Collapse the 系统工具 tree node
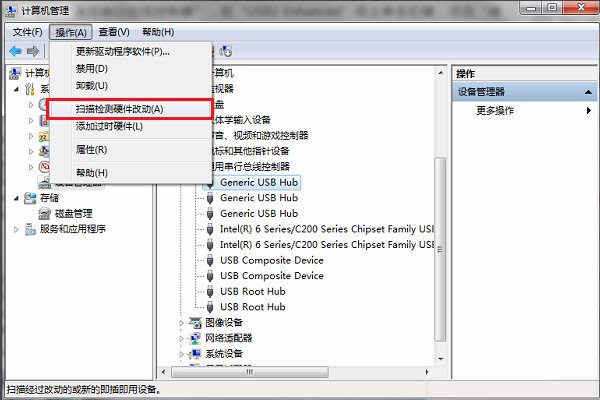The width and height of the screenshot is (600, 400). (16, 89)
